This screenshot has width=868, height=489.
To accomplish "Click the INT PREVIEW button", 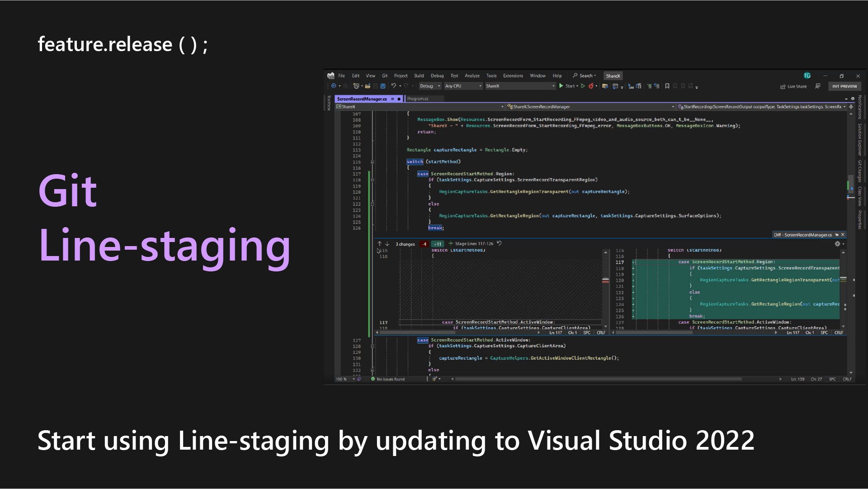I will [844, 86].
